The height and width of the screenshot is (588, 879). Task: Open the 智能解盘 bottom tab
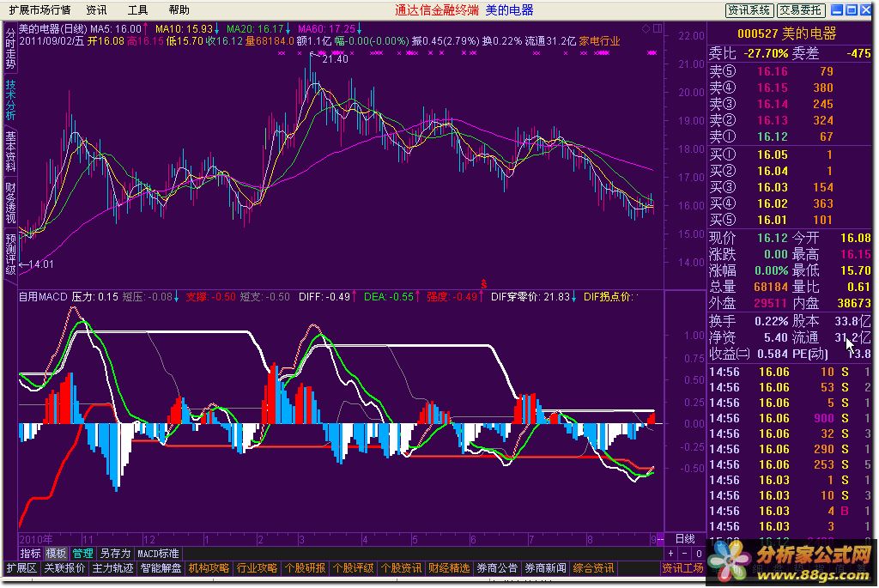[x=161, y=568]
